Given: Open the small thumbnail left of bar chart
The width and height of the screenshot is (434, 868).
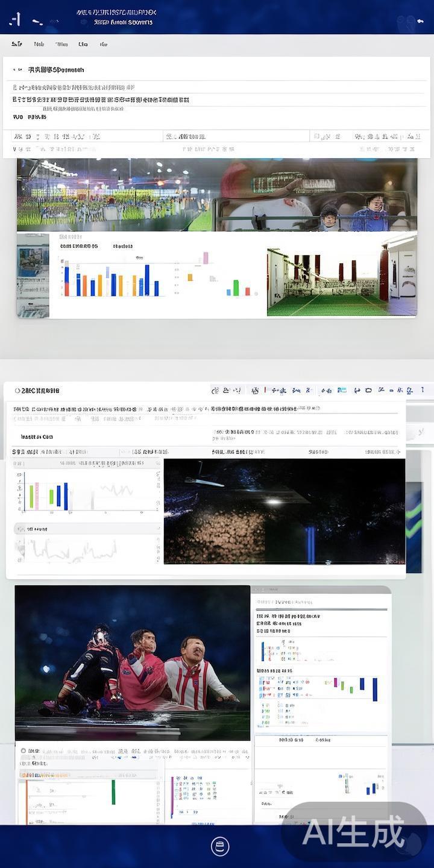Looking at the screenshot, I should coord(33,275).
